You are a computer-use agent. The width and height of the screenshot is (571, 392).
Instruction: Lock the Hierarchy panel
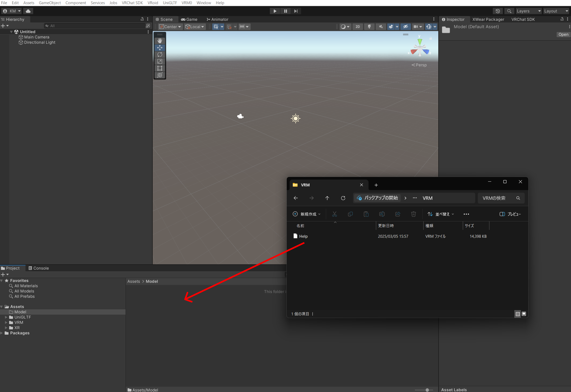click(x=142, y=19)
